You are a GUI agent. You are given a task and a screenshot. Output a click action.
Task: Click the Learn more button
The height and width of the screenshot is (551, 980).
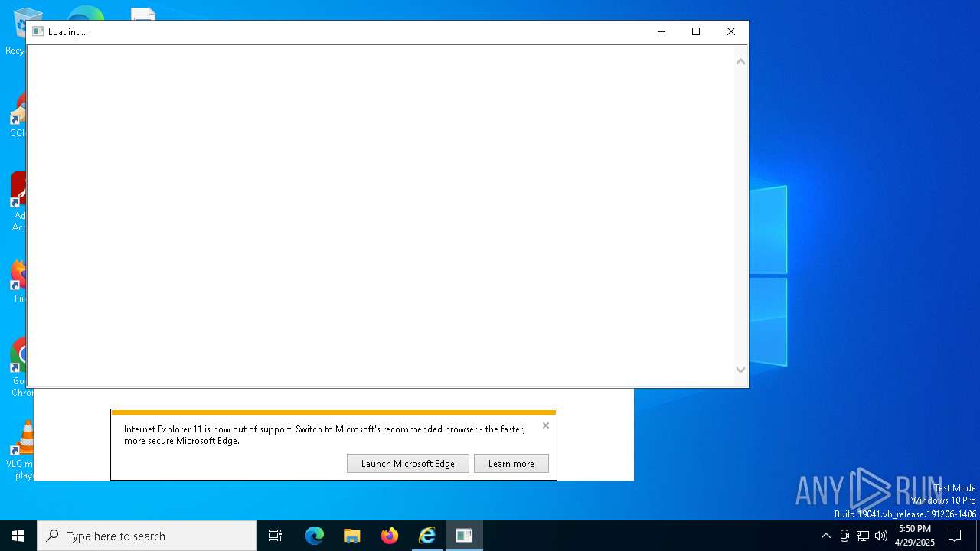(511, 464)
